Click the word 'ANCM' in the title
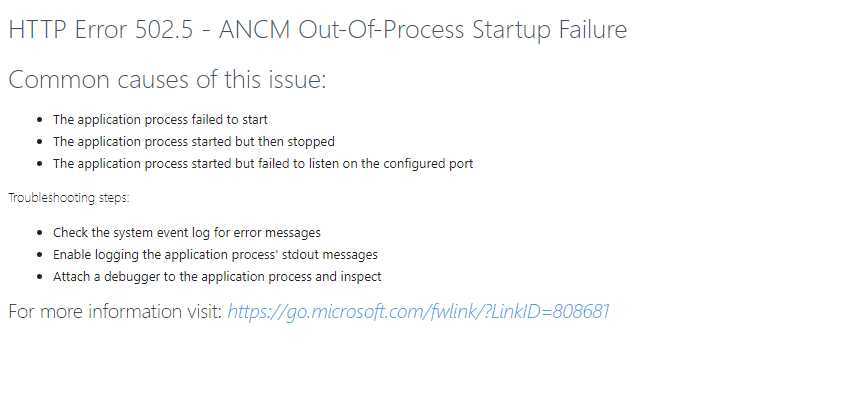Image resolution: width=867 pixels, height=417 pixels. [x=254, y=30]
